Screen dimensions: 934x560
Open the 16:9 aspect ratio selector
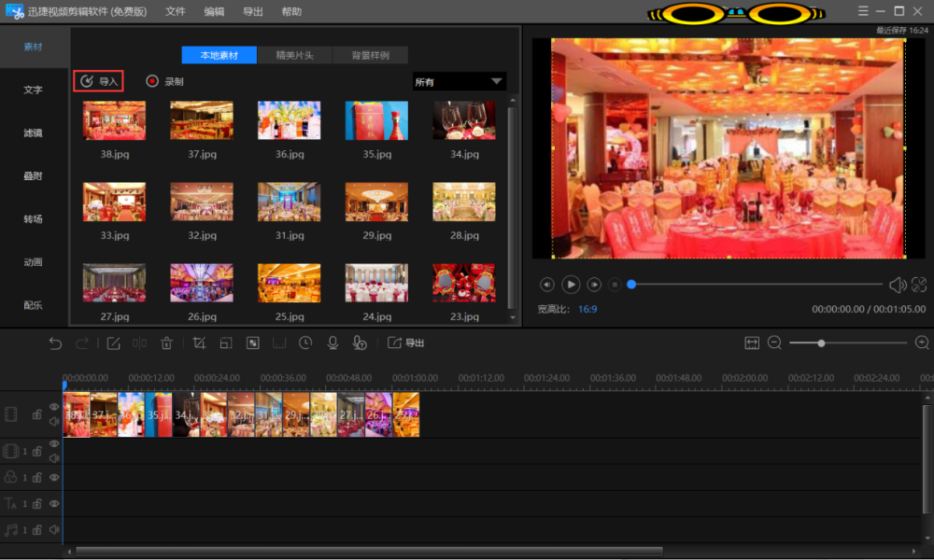click(587, 309)
